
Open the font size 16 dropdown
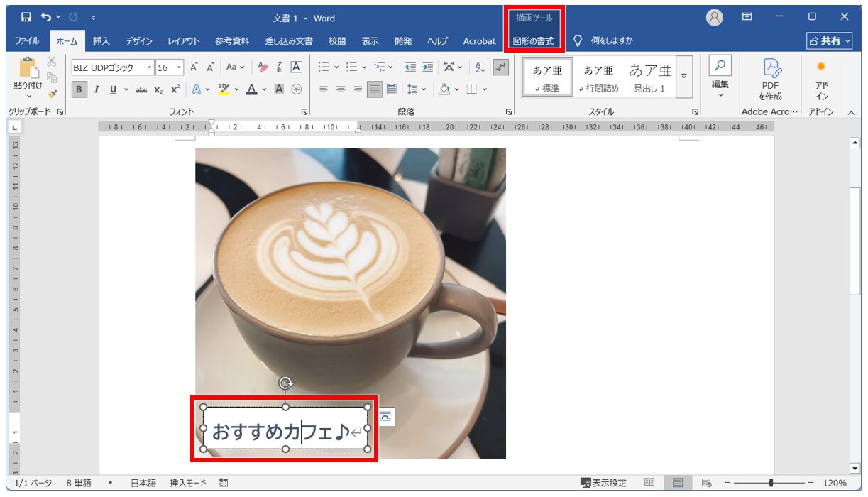[179, 68]
